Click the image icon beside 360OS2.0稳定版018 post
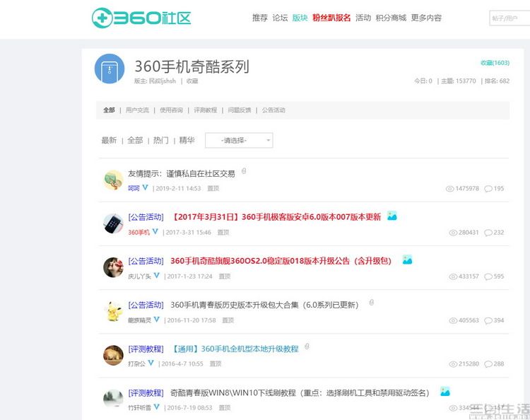The width and height of the screenshot is (530, 420). 407,260
